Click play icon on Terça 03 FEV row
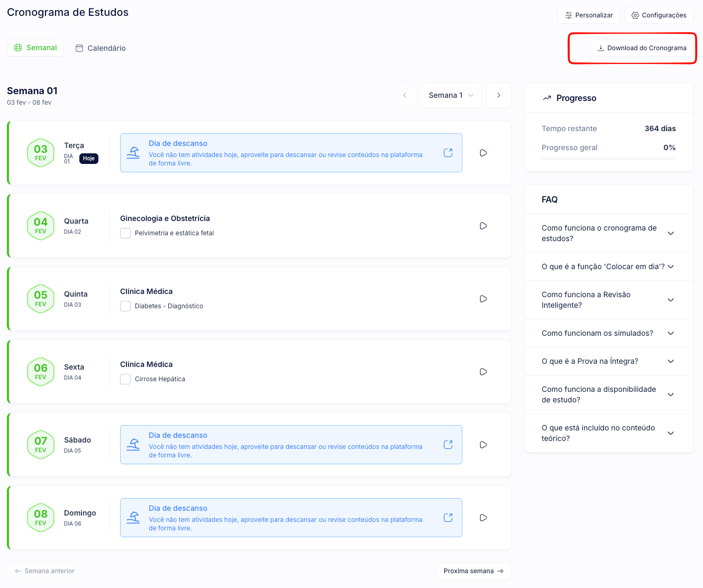The image size is (703, 588). point(483,153)
